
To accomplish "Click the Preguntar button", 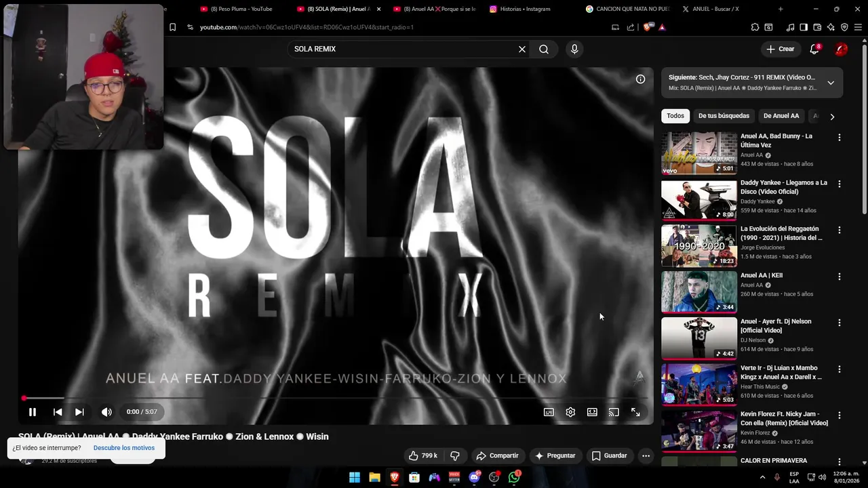I will [555, 455].
